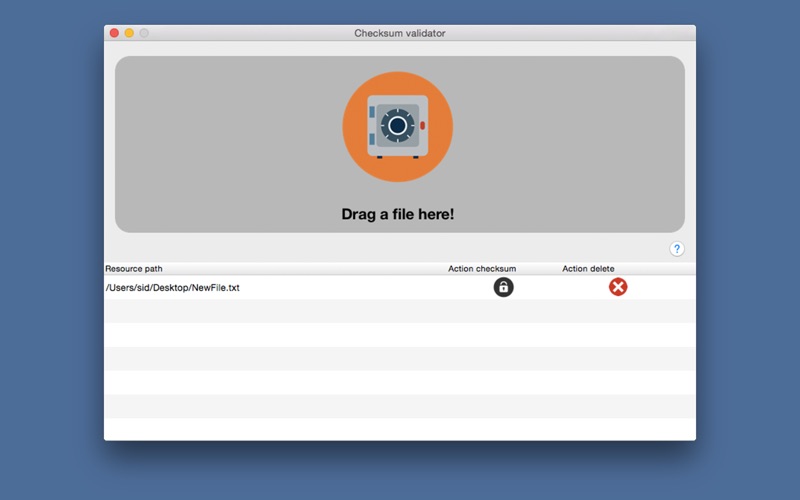Click the 'Drag a file here!' label
800x500 pixels.
(397, 214)
